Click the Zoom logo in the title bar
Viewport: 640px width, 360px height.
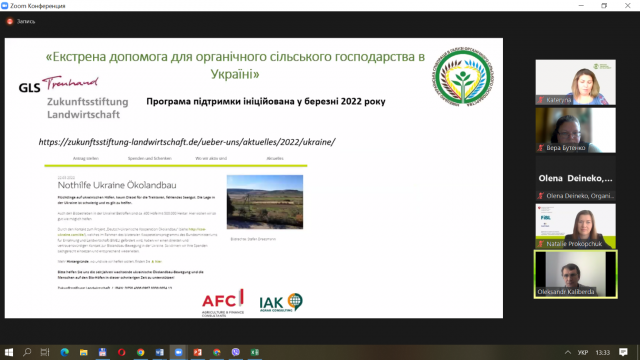4,6
